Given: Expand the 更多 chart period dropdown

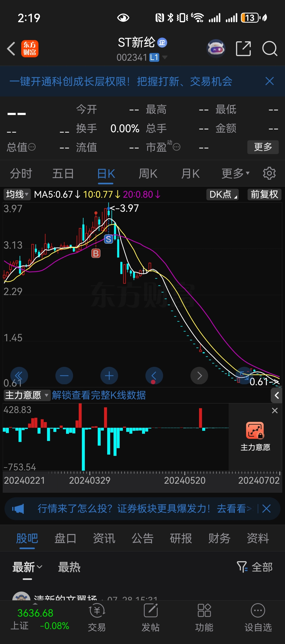Looking at the screenshot, I should 235,173.
